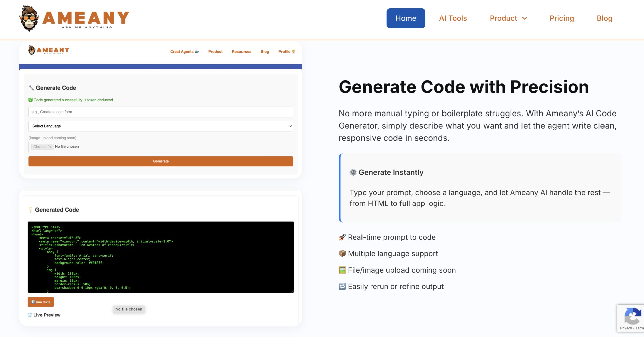Click the refresh icon beside Easily rerun

click(x=342, y=286)
